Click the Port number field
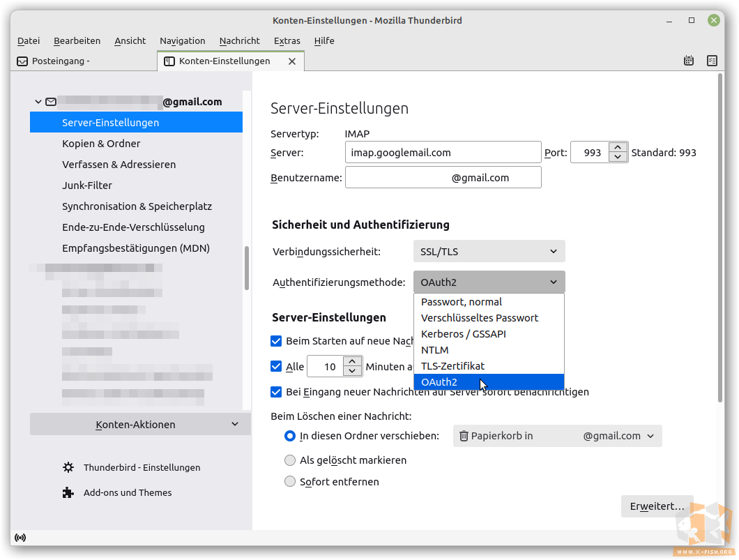The image size is (739, 560). point(590,152)
